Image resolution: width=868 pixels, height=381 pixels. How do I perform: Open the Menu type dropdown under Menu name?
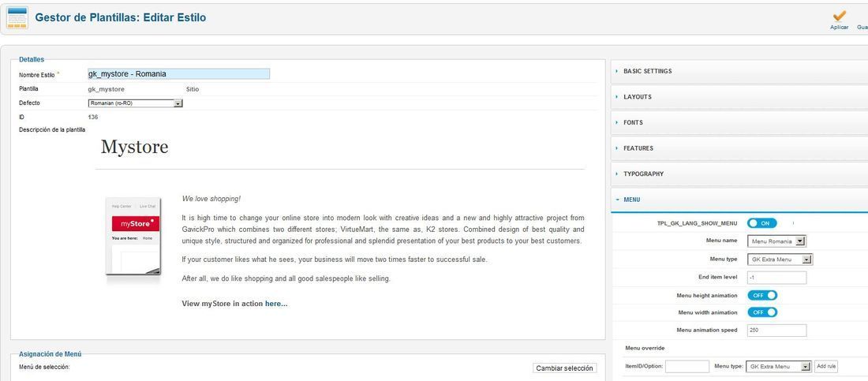pyautogui.click(x=780, y=260)
